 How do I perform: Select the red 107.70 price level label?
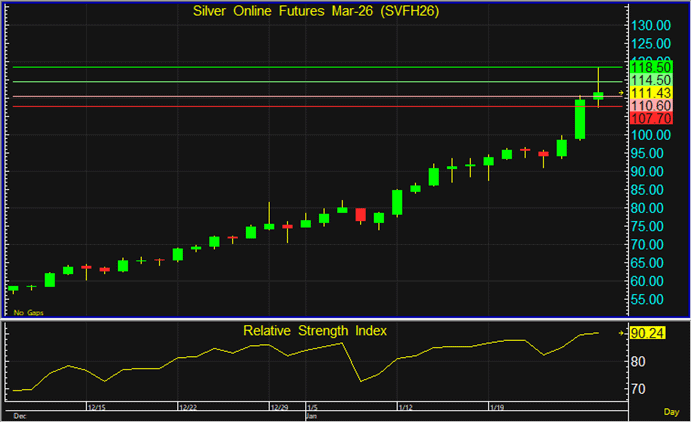coord(650,118)
